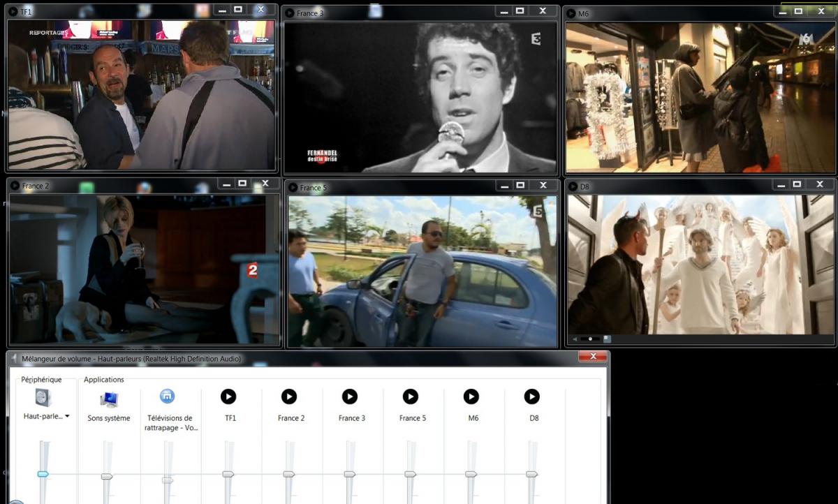The image size is (838, 504).
Task: Minimize the France 2 window
Action: (226, 184)
